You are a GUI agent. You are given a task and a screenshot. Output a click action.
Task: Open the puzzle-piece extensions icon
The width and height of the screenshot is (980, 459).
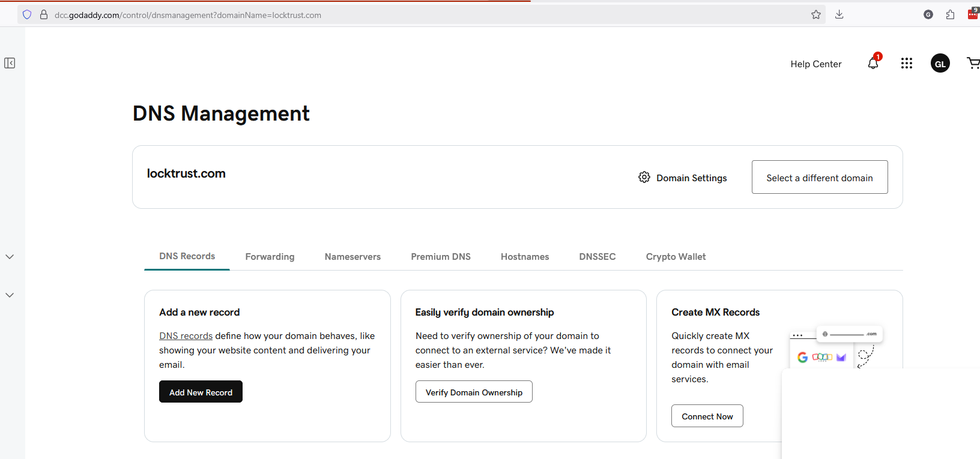click(x=950, y=14)
